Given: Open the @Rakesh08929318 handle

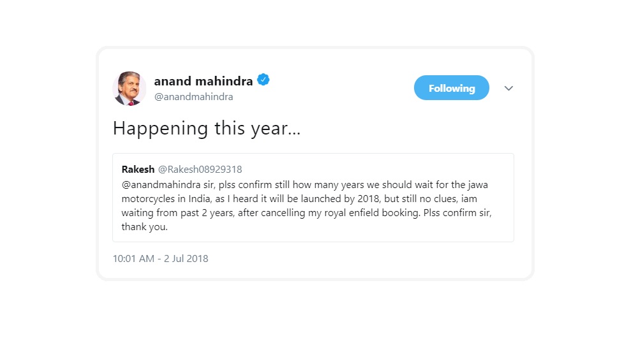Looking at the screenshot, I should coord(200,169).
